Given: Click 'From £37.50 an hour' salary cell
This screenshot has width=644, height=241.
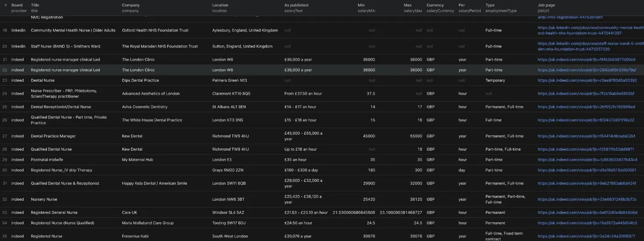Looking at the screenshot, I should (x=303, y=93).
